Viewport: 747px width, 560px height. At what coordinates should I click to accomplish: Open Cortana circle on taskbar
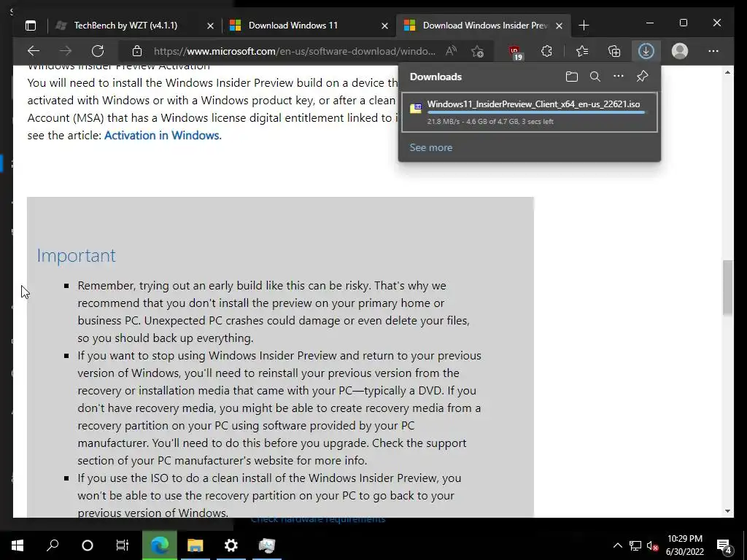point(88,545)
